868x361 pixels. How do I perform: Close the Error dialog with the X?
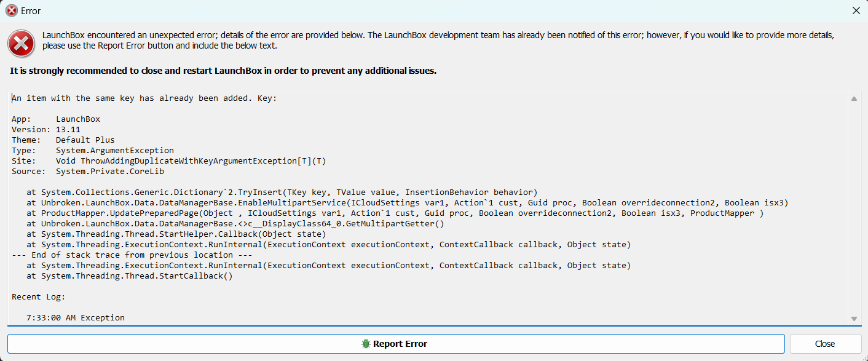pyautogui.click(x=856, y=10)
